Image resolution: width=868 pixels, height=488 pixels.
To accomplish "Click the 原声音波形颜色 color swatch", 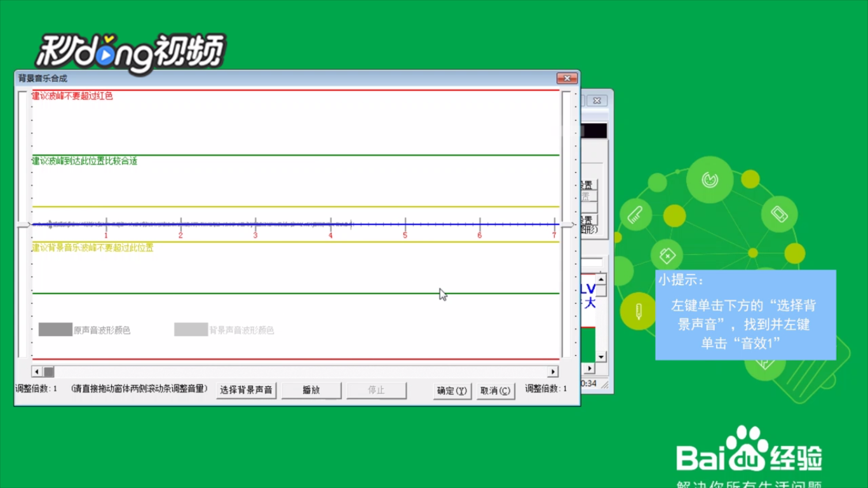I will pyautogui.click(x=56, y=329).
